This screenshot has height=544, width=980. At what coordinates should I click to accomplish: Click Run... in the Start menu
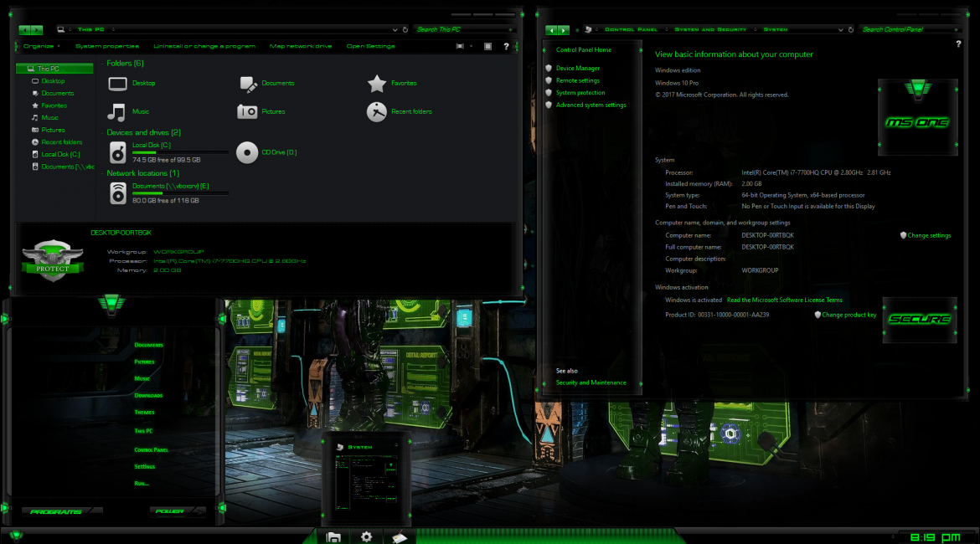142,484
